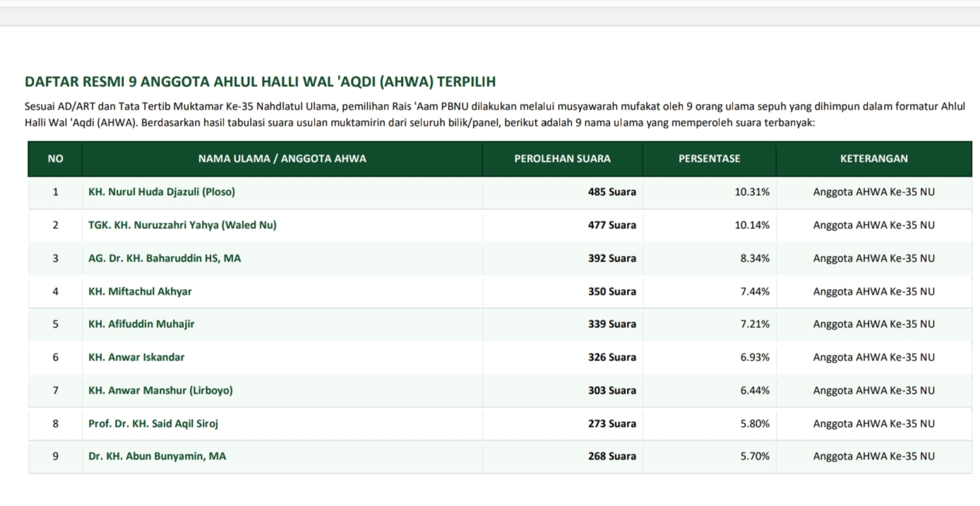Select 'Dr. KH. Abun Bunyamin, MA'

[157, 457]
